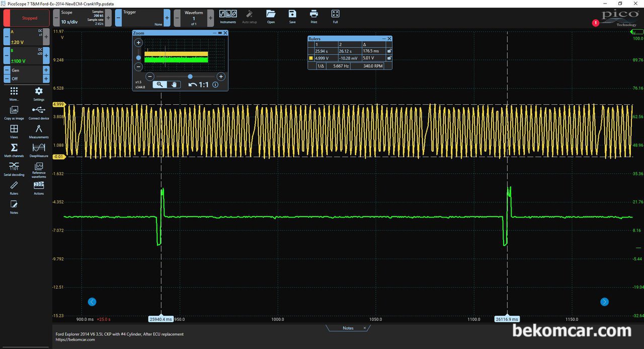Open the Measurements tool
Image resolution: width=644 pixels, height=349 pixels.
39,131
